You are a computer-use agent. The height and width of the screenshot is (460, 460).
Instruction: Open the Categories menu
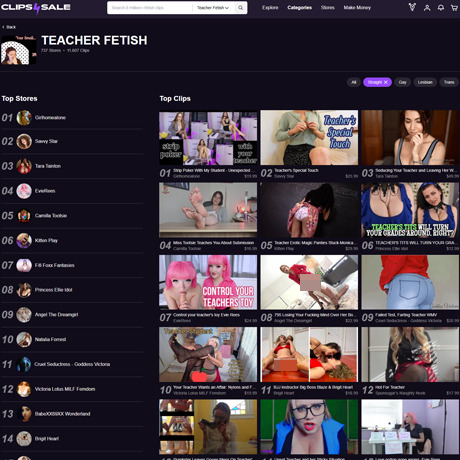(300, 8)
